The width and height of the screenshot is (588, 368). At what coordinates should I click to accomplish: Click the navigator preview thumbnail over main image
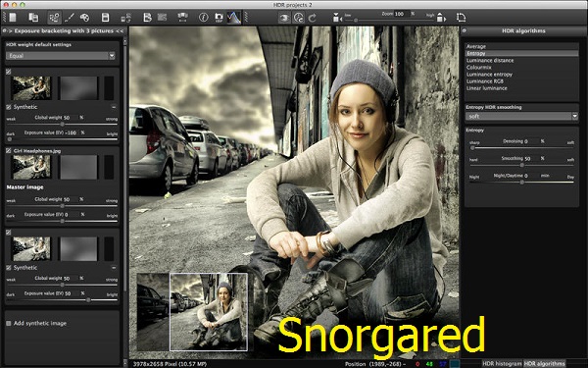point(192,312)
